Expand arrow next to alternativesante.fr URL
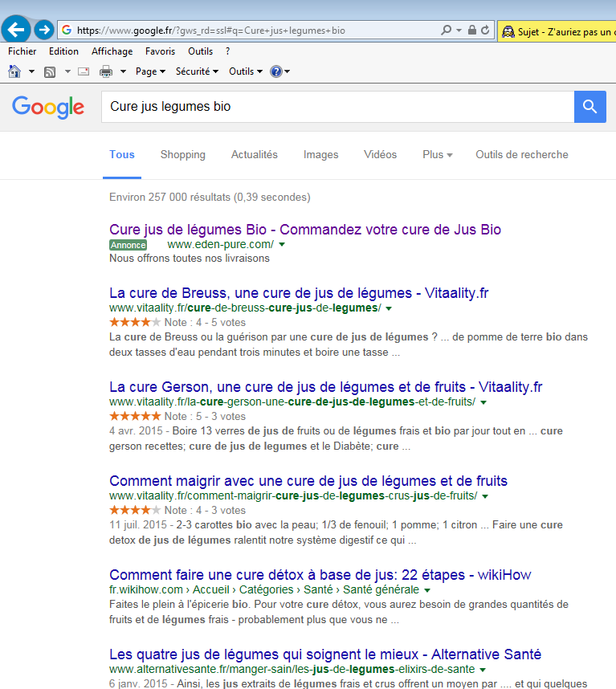 [x=483, y=670]
